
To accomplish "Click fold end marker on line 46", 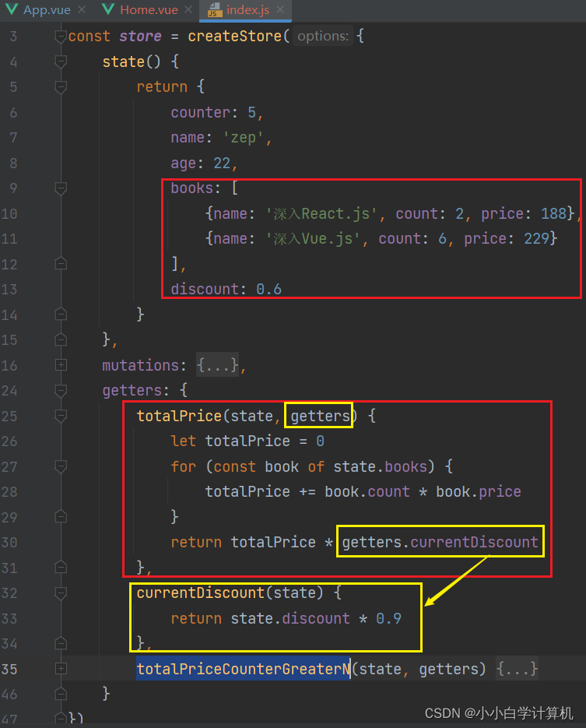I will [x=61, y=694].
